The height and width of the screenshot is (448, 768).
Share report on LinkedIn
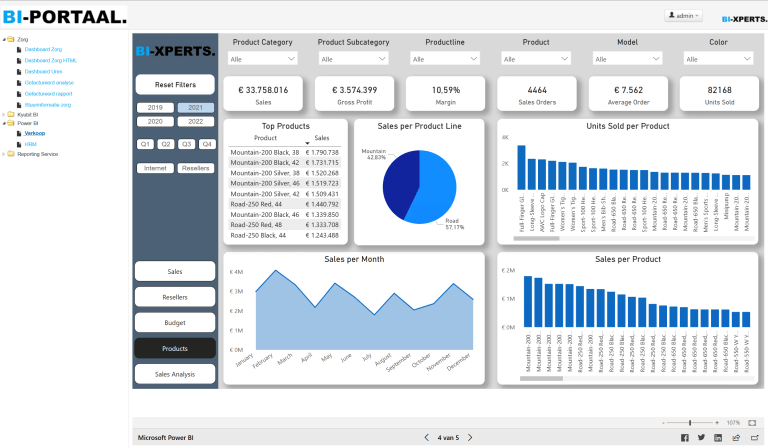pos(719,438)
